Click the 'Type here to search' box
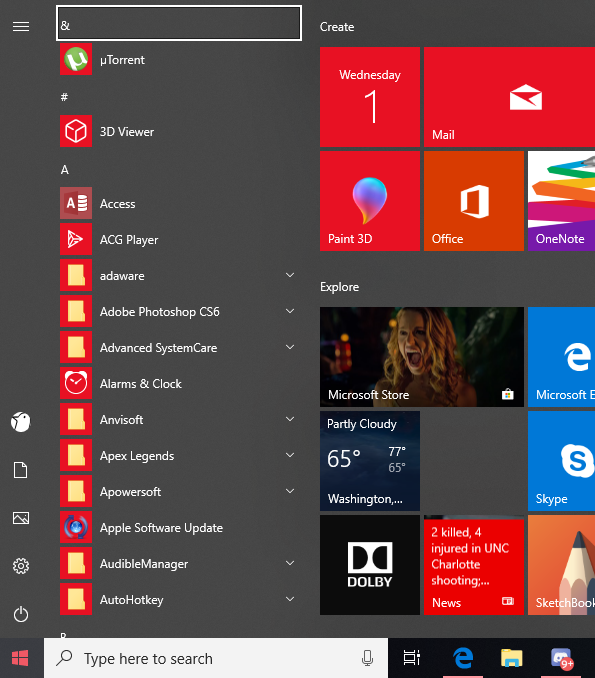 [215, 658]
